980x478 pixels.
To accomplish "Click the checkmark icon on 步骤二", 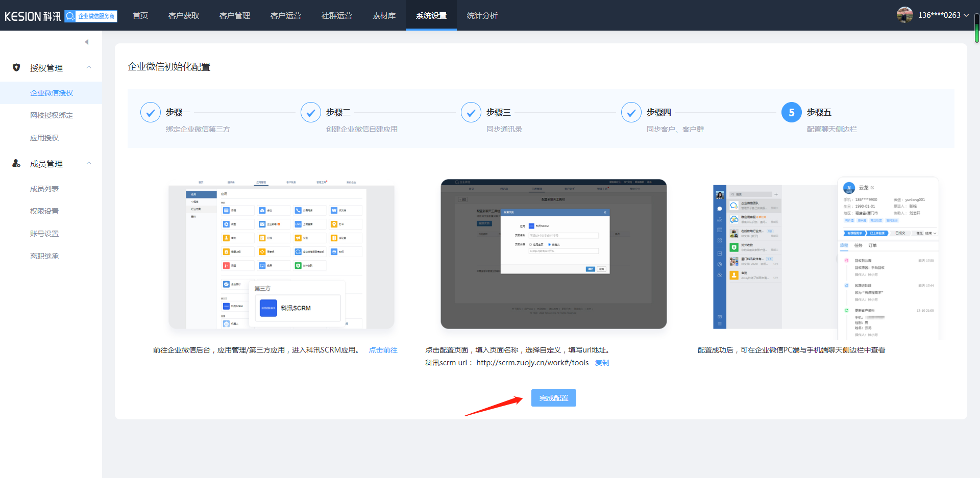I will tap(311, 112).
